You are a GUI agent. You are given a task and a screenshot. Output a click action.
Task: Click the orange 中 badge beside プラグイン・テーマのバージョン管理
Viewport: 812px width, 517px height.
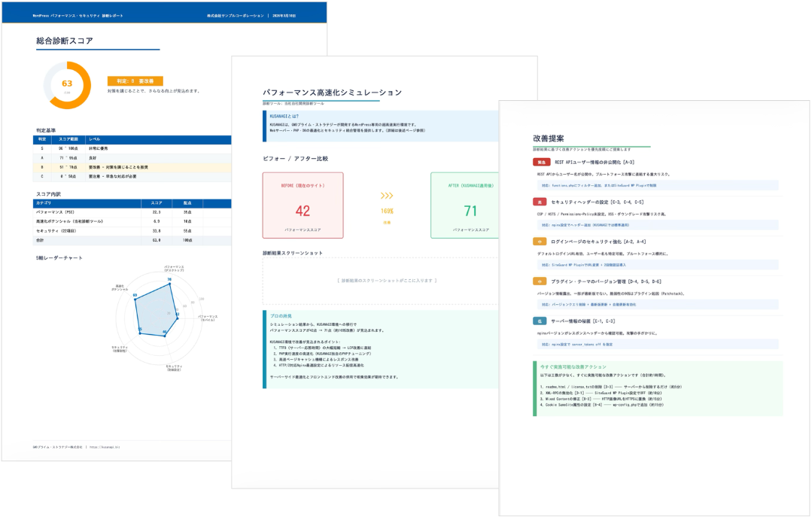click(539, 281)
